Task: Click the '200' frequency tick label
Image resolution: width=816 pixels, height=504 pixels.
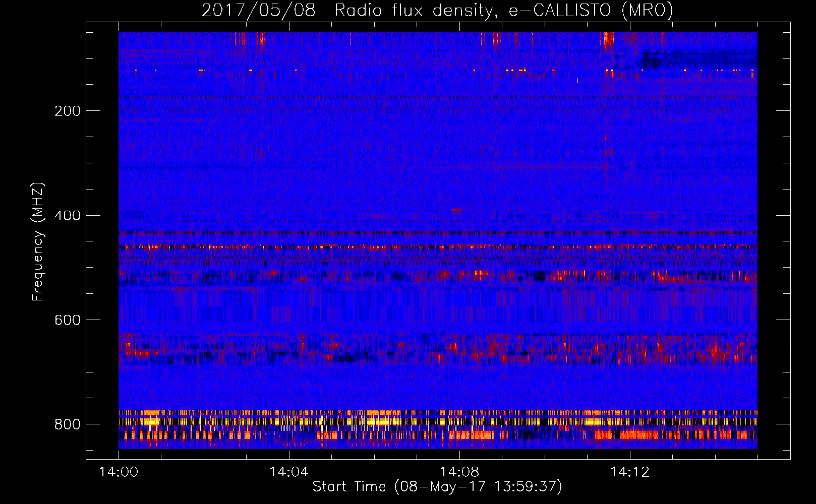Action: pos(68,111)
